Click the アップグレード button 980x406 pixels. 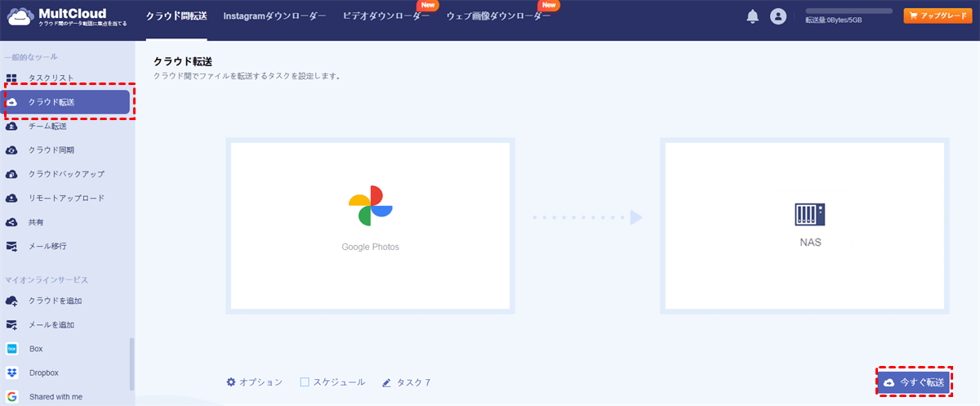tap(938, 16)
